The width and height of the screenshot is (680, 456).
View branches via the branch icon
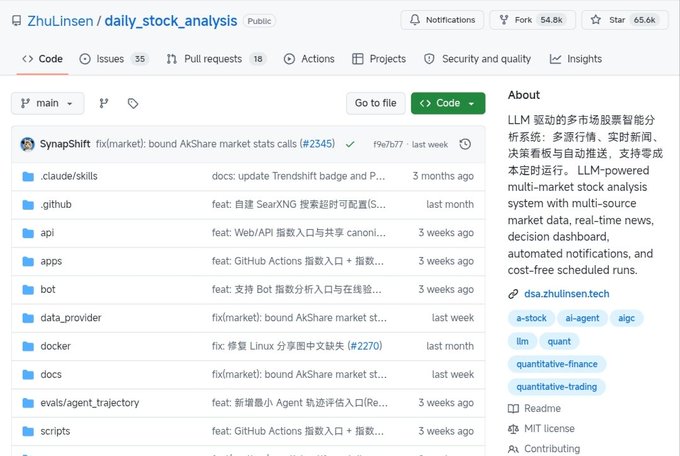104,103
